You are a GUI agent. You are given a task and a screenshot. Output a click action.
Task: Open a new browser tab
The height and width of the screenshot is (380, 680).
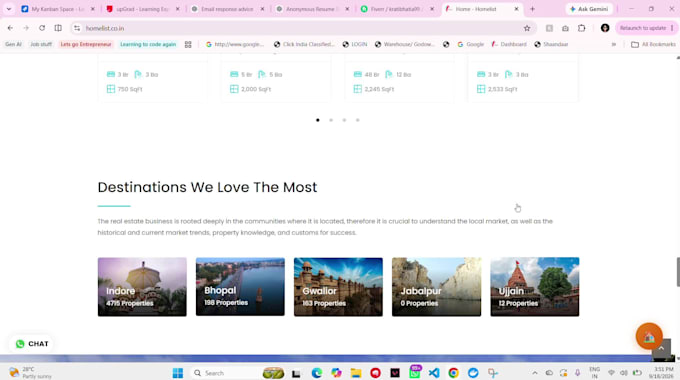533,9
